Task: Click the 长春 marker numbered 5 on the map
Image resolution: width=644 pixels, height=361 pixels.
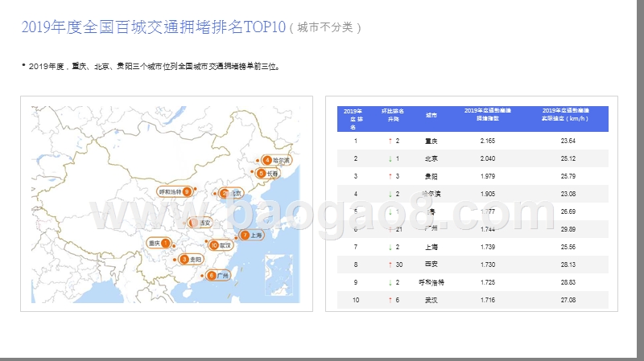Action: [x=268, y=174]
